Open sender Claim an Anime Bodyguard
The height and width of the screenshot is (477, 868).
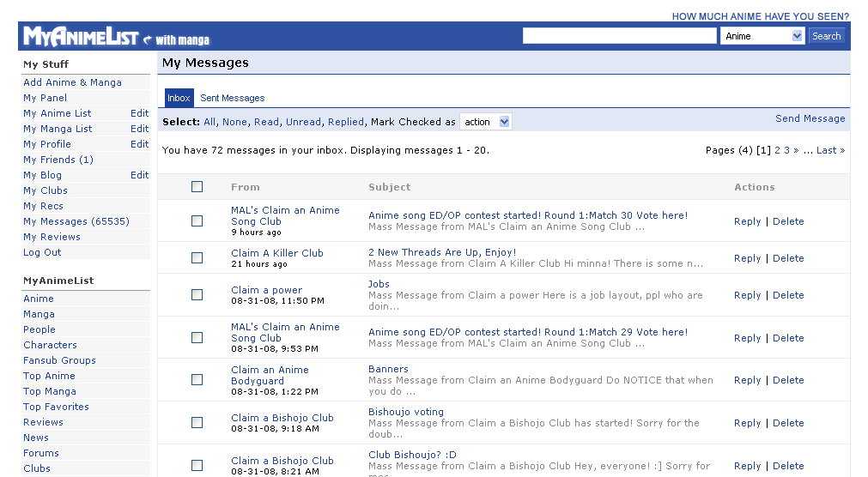pyautogui.click(x=270, y=375)
